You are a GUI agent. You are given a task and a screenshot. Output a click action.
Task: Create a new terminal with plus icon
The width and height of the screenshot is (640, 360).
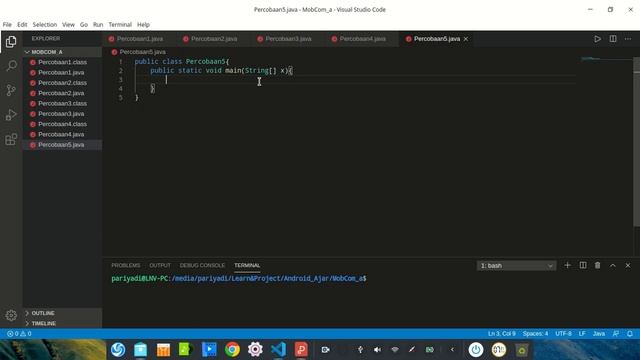click(567, 265)
